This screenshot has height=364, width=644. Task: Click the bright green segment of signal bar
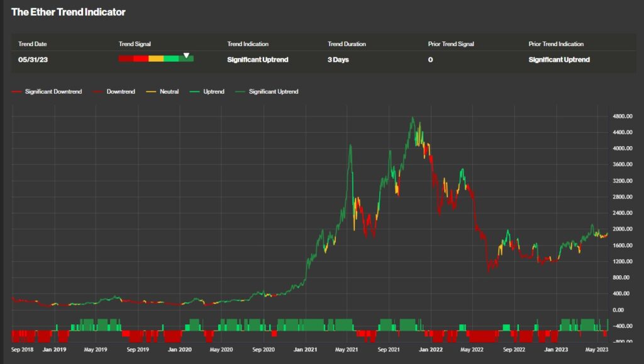coord(171,59)
